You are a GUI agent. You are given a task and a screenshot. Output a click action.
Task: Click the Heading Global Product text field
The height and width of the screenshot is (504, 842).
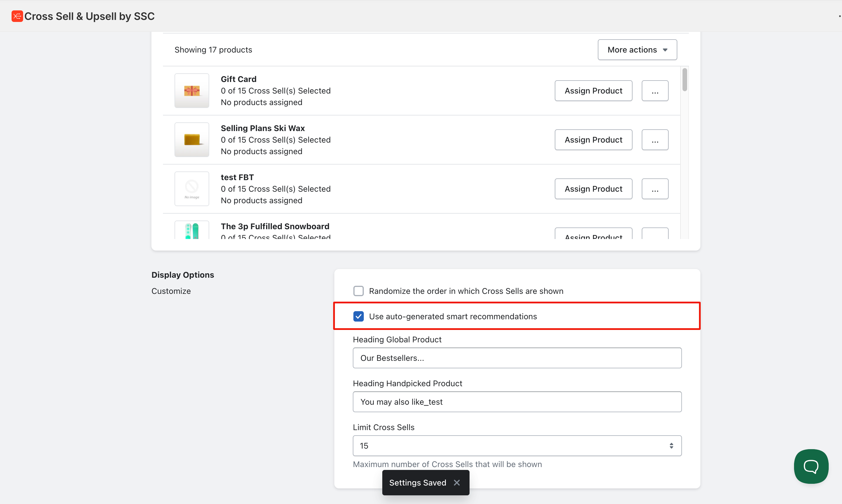pyautogui.click(x=517, y=358)
